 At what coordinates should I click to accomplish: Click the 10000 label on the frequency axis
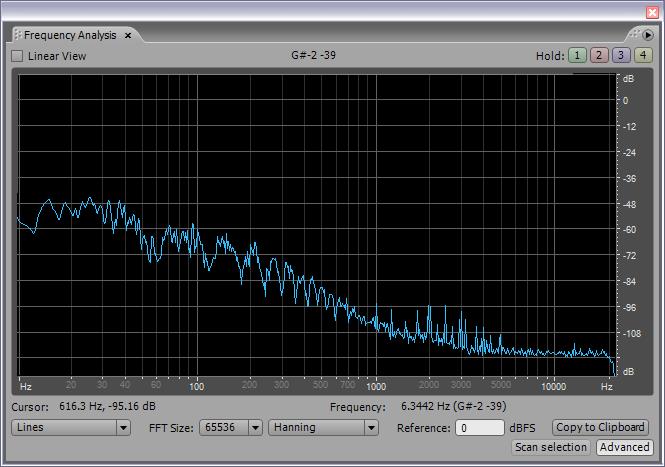pos(553,386)
